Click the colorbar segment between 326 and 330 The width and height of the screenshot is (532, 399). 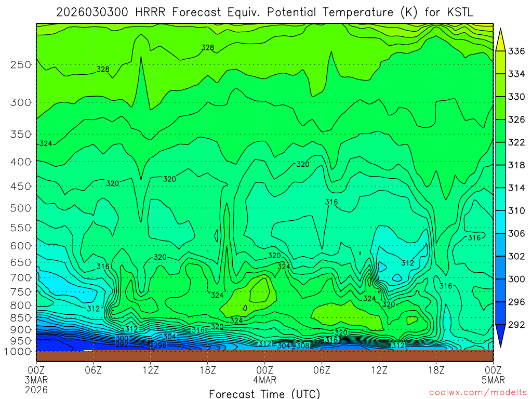click(500, 108)
